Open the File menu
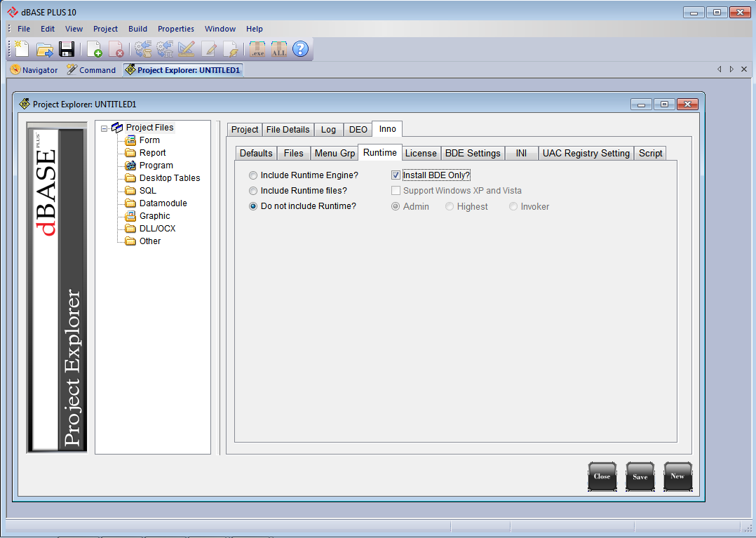This screenshot has width=756, height=538. 24,29
